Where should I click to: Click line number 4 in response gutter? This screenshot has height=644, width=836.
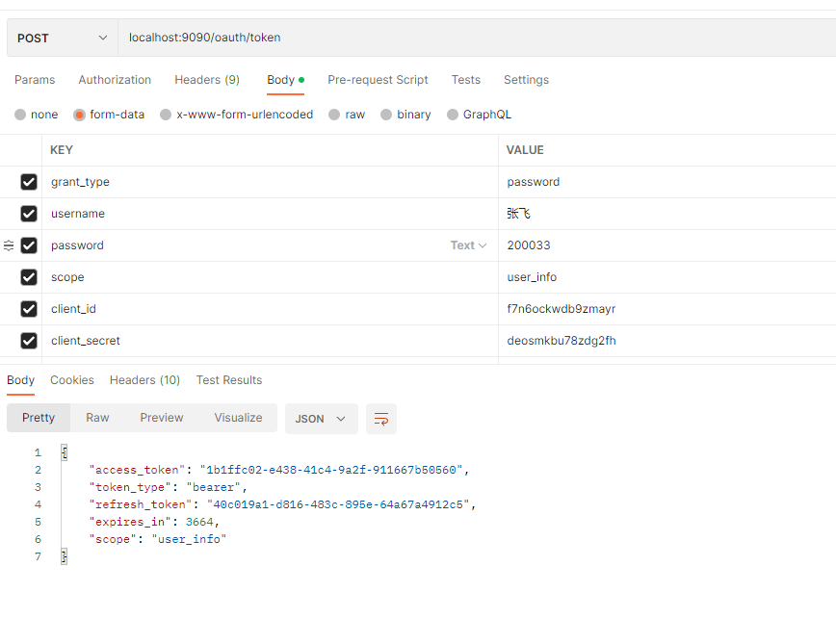click(38, 504)
